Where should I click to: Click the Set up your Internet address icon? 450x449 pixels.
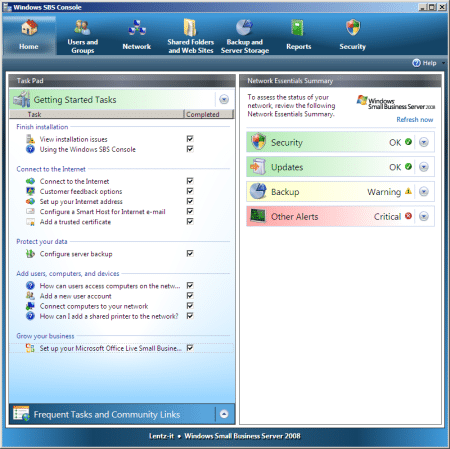pyautogui.click(x=30, y=201)
